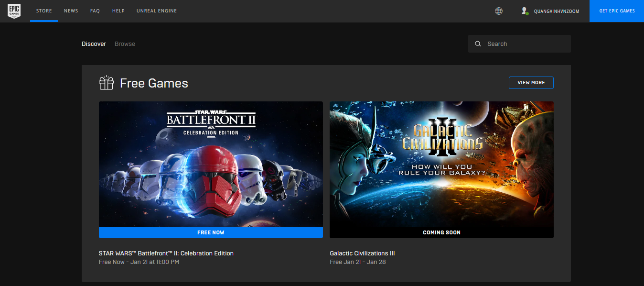This screenshot has width=644, height=286.
Task: Select the Discover tab
Action: (x=94, y=44)
